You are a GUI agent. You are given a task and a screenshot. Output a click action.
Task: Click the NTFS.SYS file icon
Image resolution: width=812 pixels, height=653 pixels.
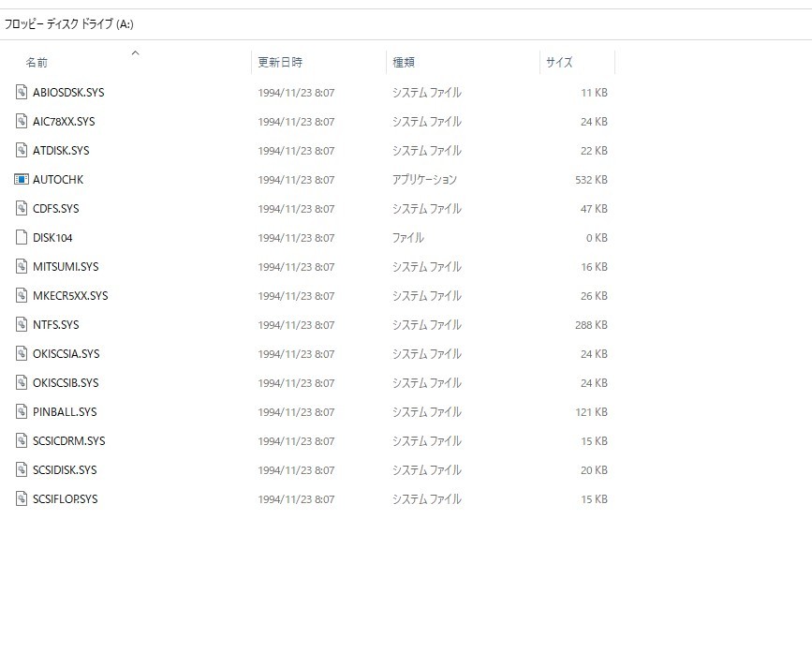click(x=22, y=324)
